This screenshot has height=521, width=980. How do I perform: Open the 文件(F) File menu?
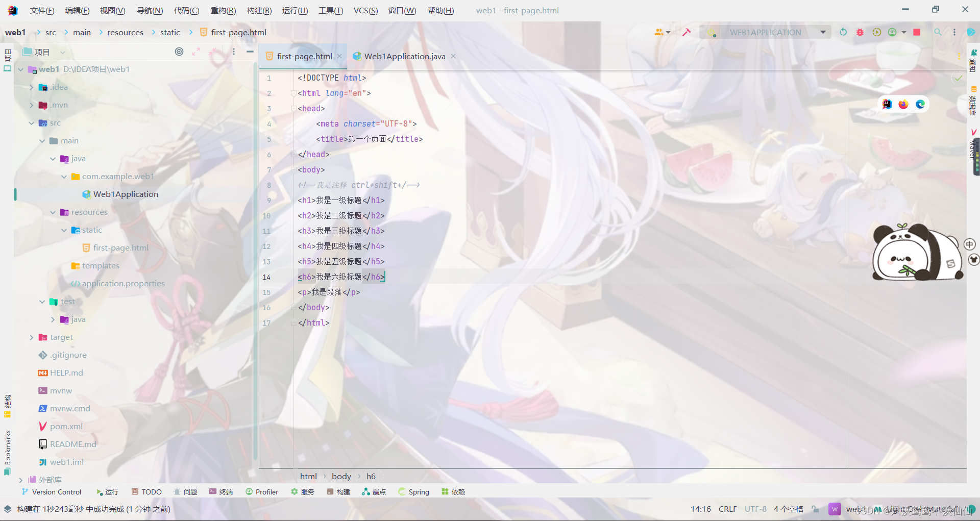pos(42,11)
